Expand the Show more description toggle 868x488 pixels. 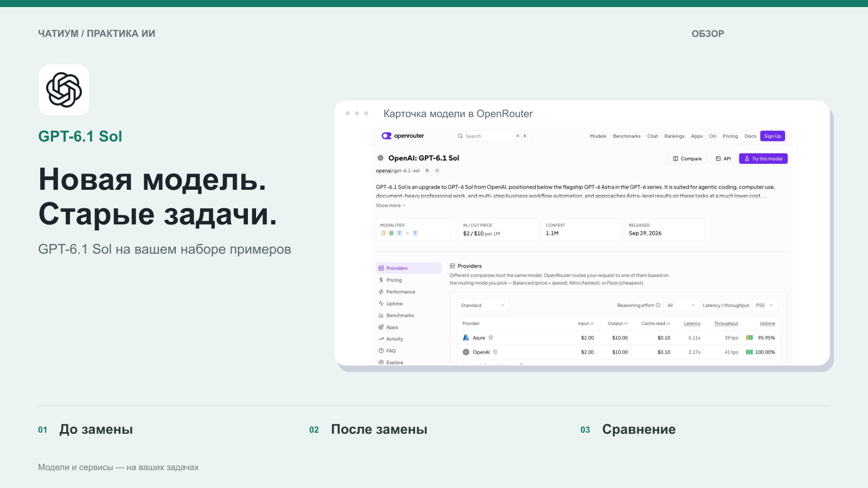(x=391, y=206)
